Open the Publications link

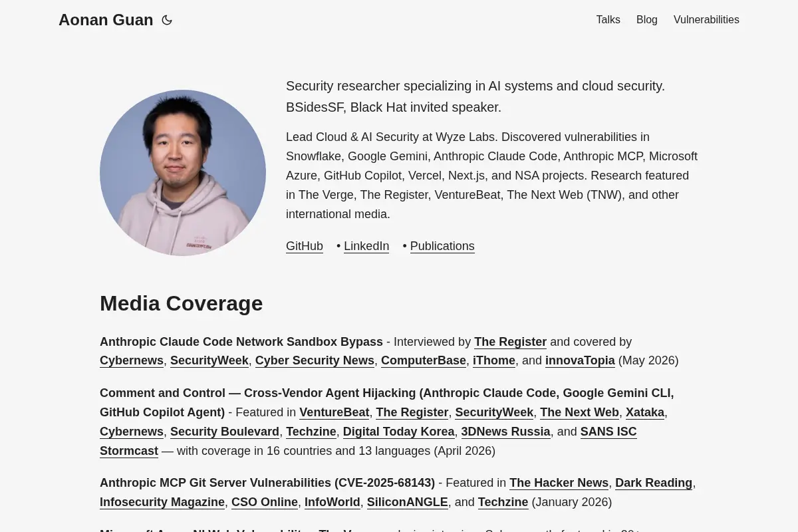(x=442, y=246)
